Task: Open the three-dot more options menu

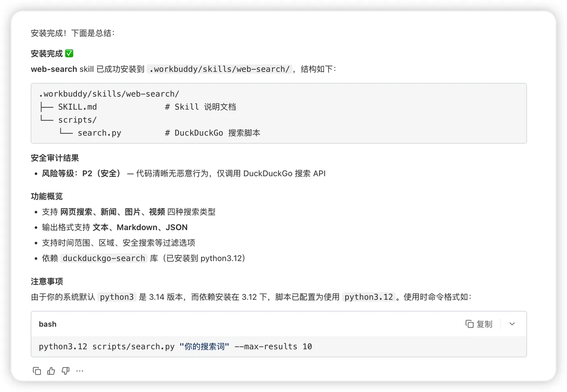Action: (x=80, y=371)
